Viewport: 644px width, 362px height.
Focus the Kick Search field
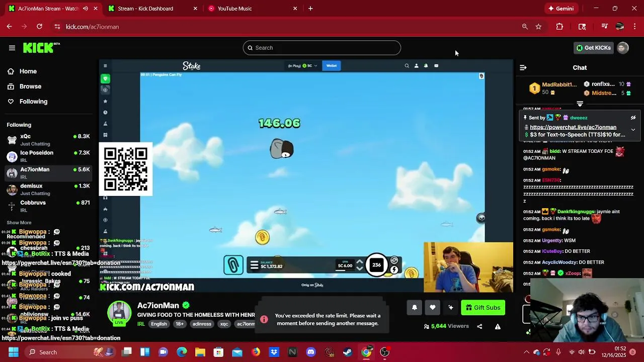[322, 48]
